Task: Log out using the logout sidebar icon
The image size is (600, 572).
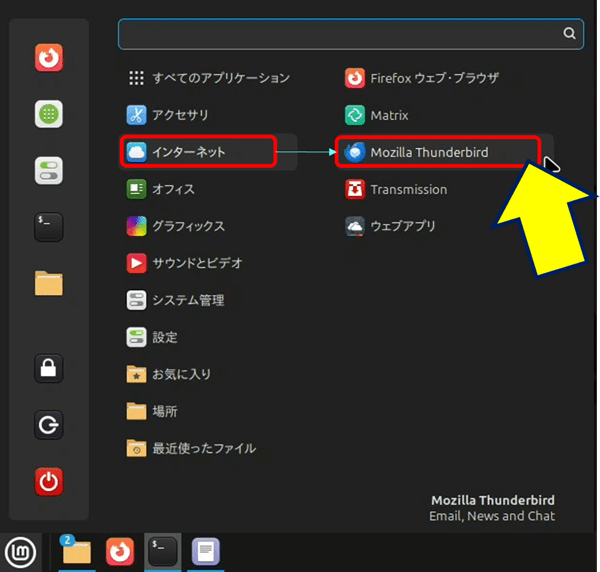Action: pyautogui.click(x=49, y=425)
